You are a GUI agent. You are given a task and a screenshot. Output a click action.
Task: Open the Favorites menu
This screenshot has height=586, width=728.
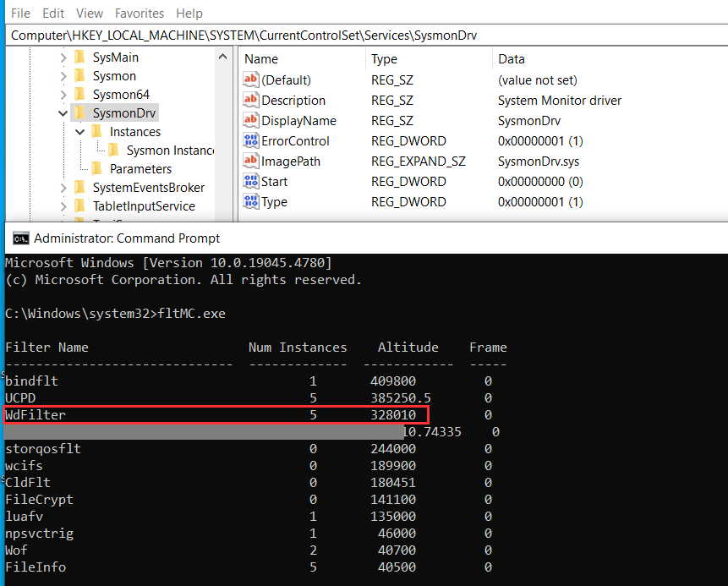coord(140,14)
